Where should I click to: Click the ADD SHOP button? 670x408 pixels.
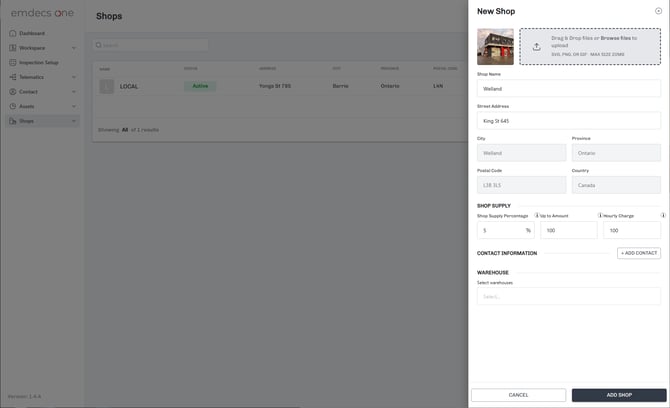619,395
